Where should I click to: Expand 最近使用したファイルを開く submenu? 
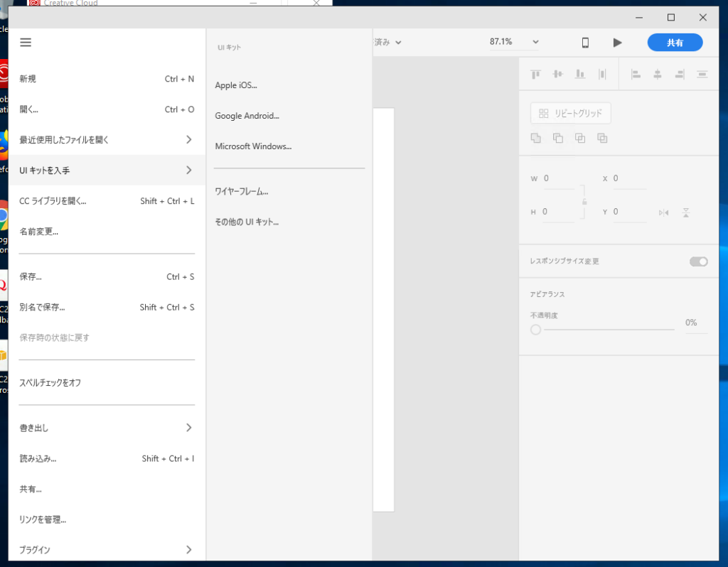coord(107,140)
